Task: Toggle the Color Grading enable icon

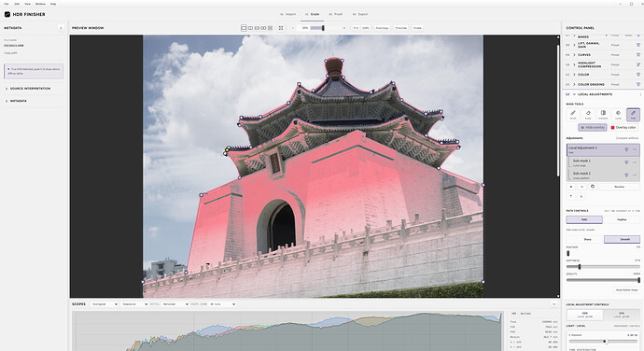Action: (x=638, y=84)
